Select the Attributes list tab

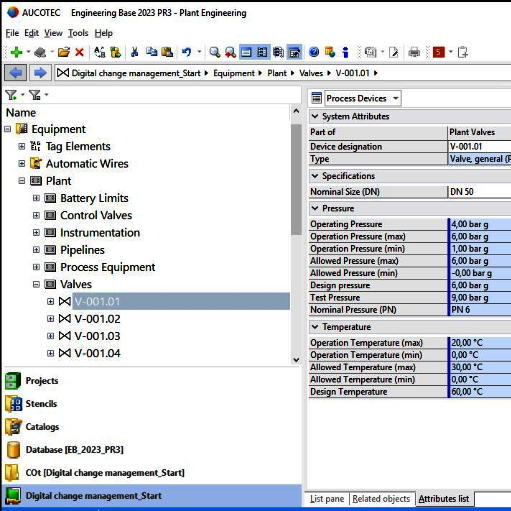coord(444,499)
